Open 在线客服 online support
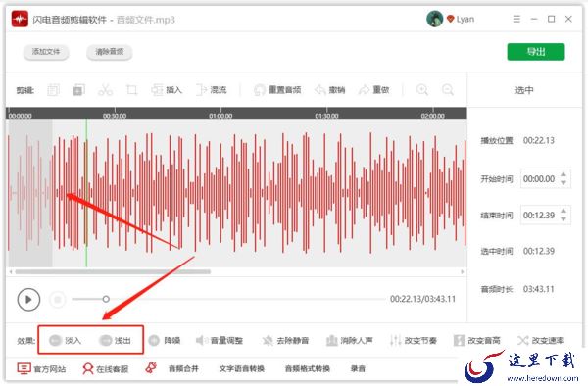Screen dimensions: 588x386 (106, 369)
